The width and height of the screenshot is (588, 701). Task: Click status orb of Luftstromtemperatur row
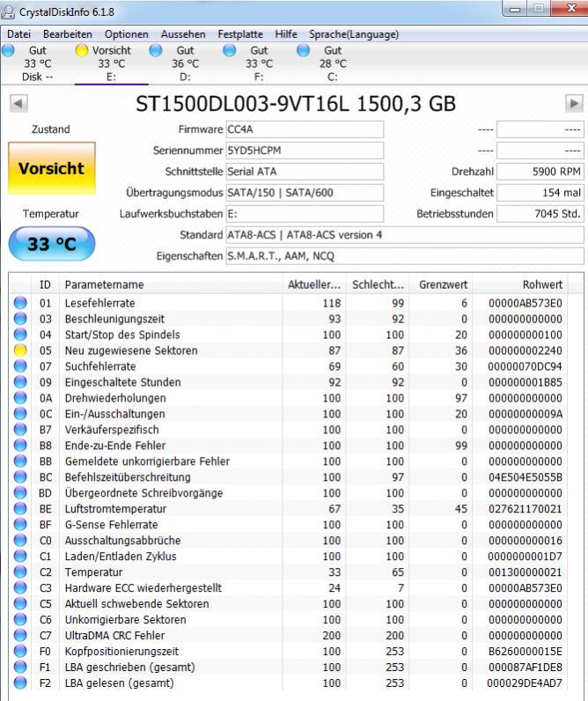20,508
